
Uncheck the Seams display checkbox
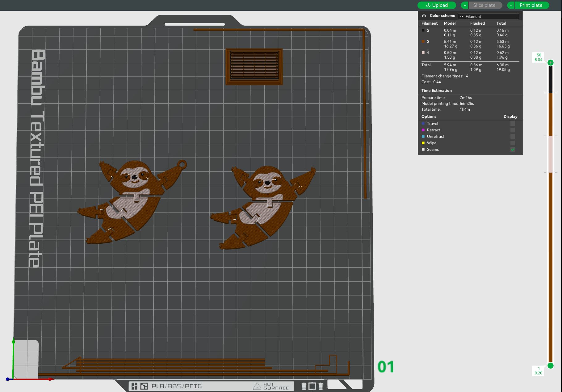click(x=513, y=150)
